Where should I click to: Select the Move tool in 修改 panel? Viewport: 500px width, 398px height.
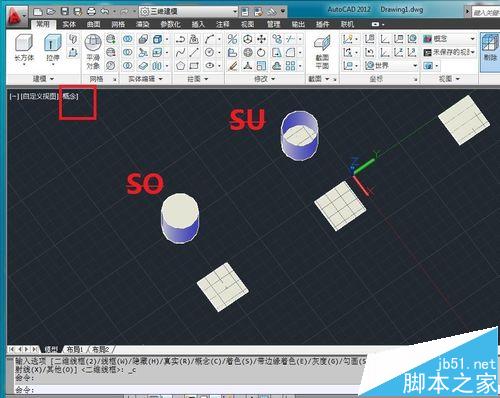pyautogui.click(x=262, y=39)
